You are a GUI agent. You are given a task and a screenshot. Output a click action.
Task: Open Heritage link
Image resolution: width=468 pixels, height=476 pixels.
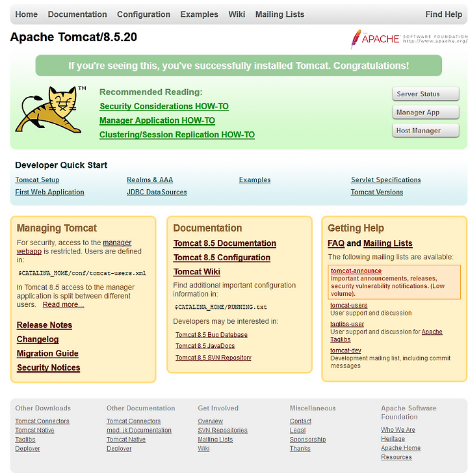click(393, 439)
